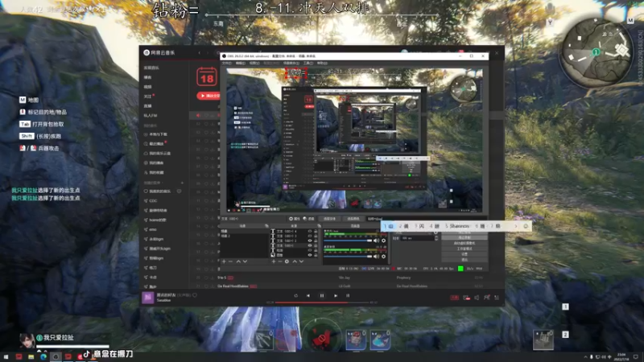644x362 pixels.
Task: Pop out the OBS sources dock
Action: click(x=319, y=226)
